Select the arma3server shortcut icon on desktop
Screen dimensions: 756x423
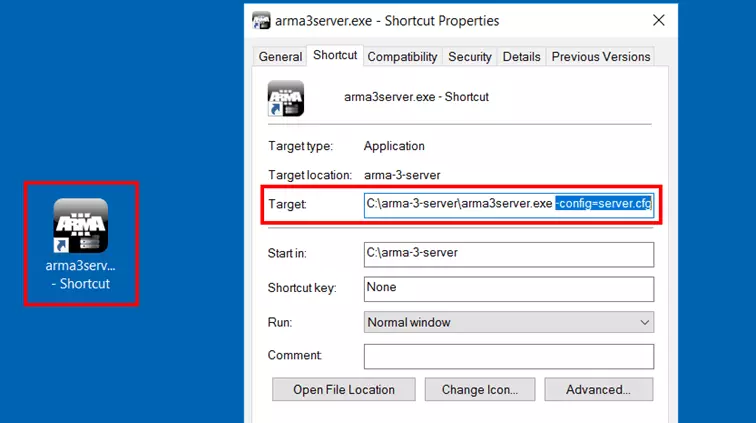(81, 226)
